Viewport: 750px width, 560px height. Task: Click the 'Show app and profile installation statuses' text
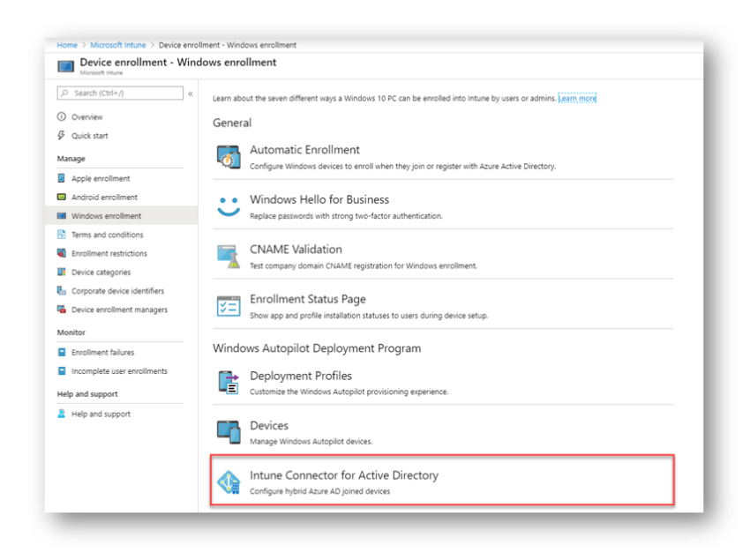[x=369, y=316]
